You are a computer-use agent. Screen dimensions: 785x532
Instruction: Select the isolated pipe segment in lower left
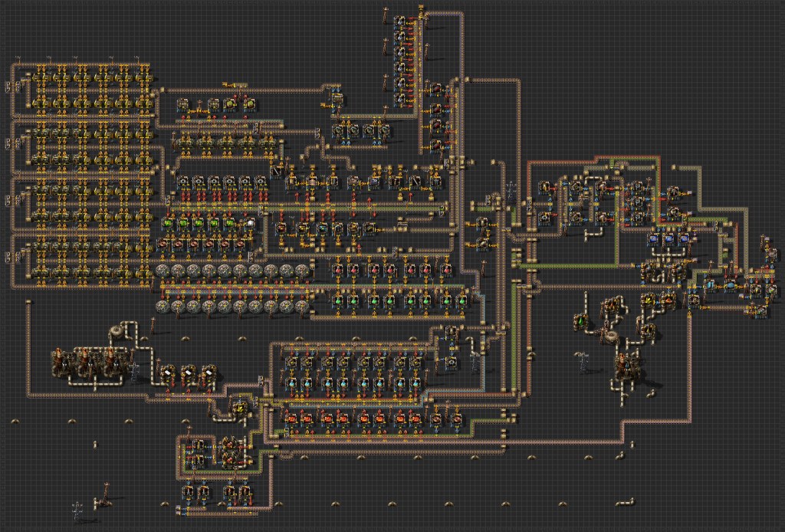95,444
